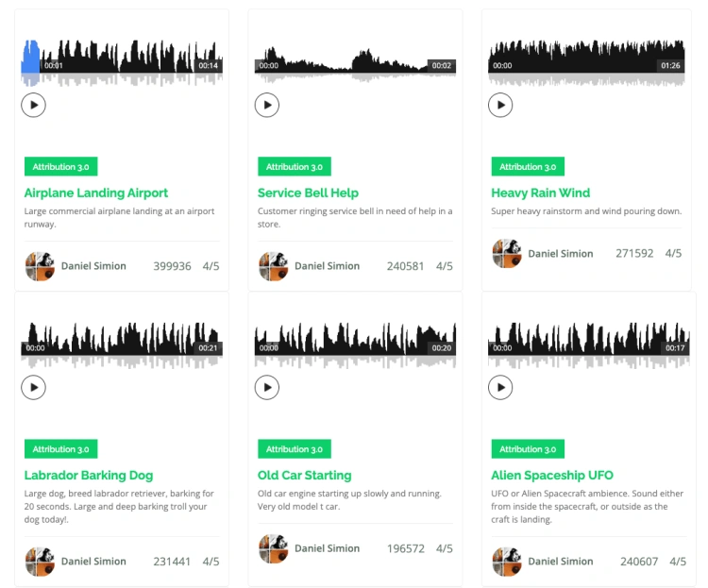Open the Alien Spaceship UFO title link
This screenshot has height=588, width=708.
coord(552,475)
